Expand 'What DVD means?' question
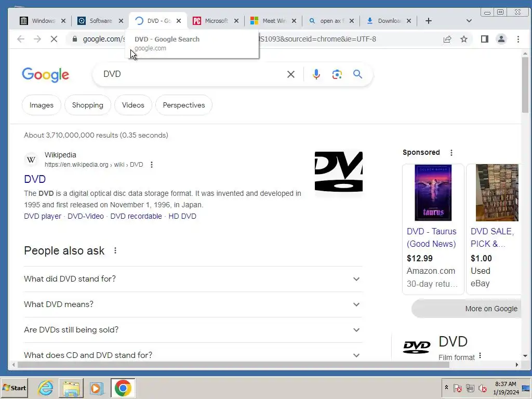 coord(193,304)
